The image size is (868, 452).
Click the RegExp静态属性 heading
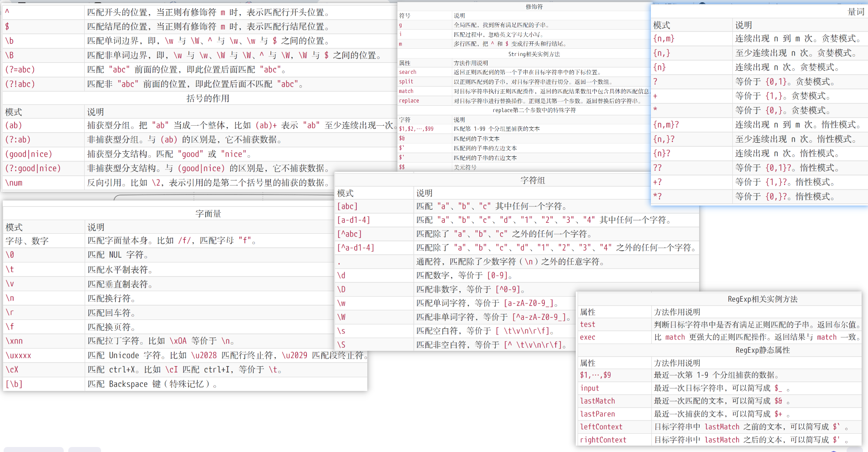click(x=762, y=350)
